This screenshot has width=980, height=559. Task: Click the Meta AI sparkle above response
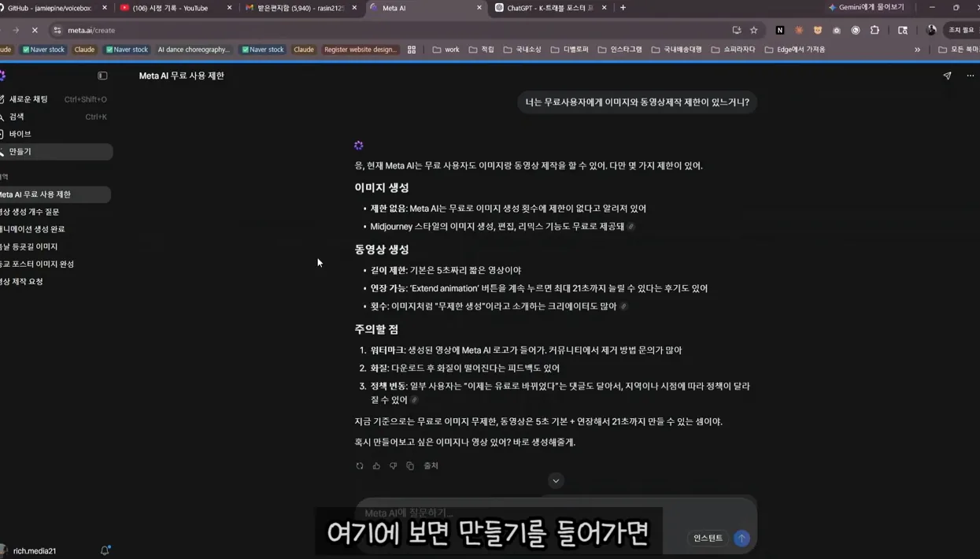click(x=359, y=145)
